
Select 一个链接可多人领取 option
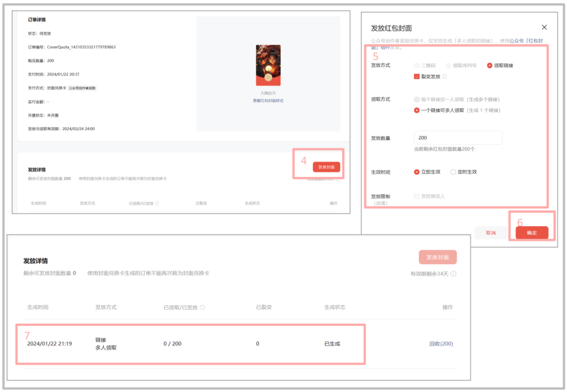point(417,111)
